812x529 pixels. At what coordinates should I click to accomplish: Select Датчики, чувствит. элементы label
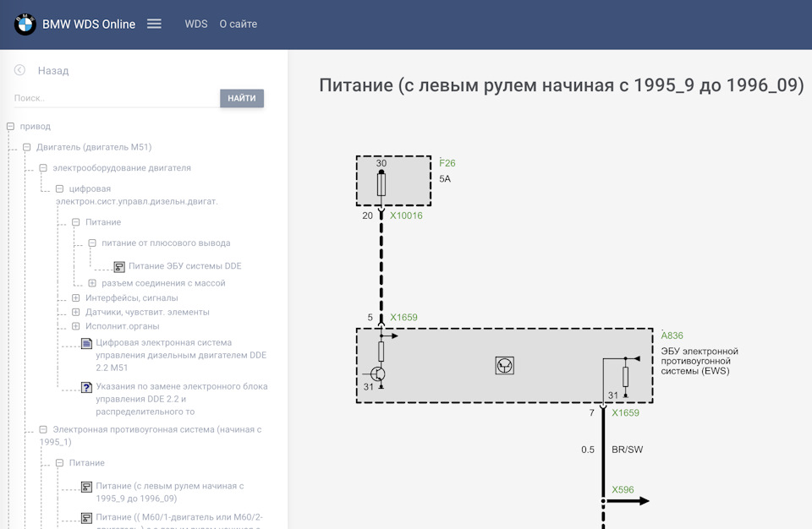pos(147,312)
